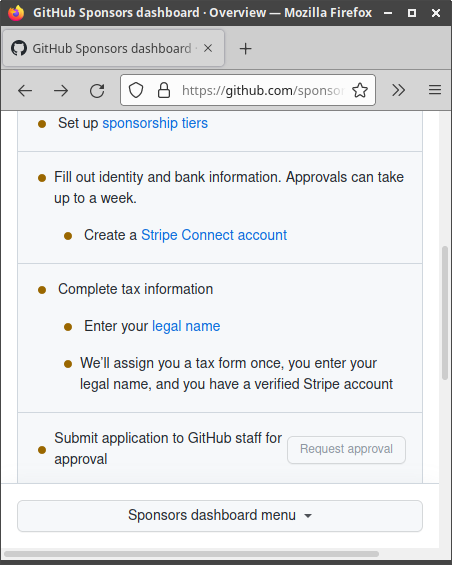Open the Firefox hamburger application menu
The image size is (452, 565).
click(435, 90)
